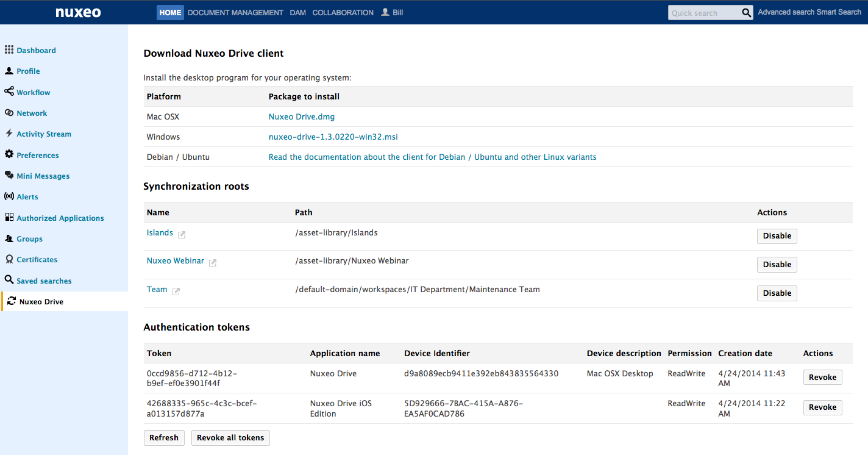Screen dimensions: 868x455
Task: Click the Alerts broadcast icon
Action: coord(9,196)
